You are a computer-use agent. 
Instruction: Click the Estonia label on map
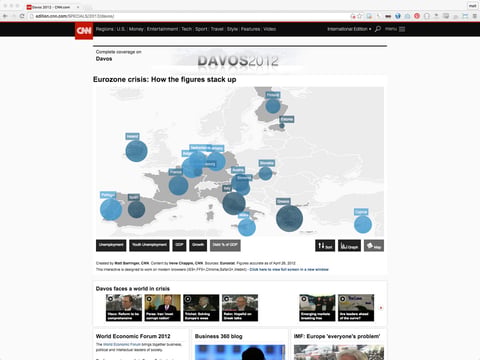[x=287, y=119]
